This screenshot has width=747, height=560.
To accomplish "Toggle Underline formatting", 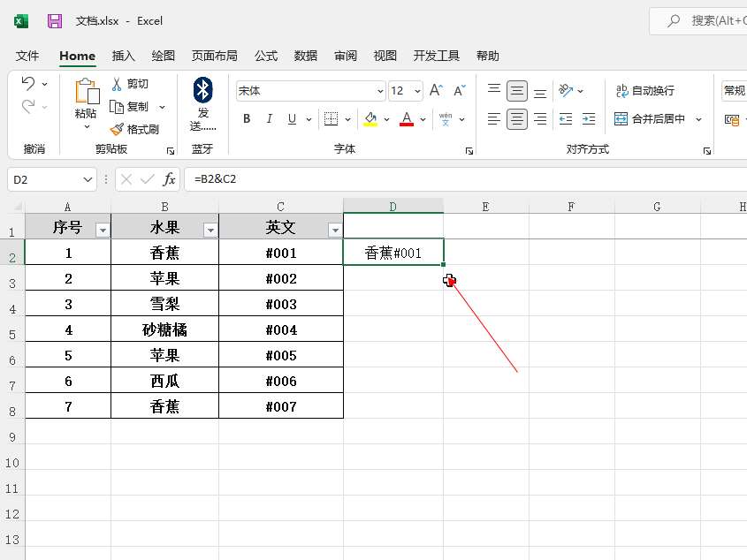I will click(x=292, y=118).
